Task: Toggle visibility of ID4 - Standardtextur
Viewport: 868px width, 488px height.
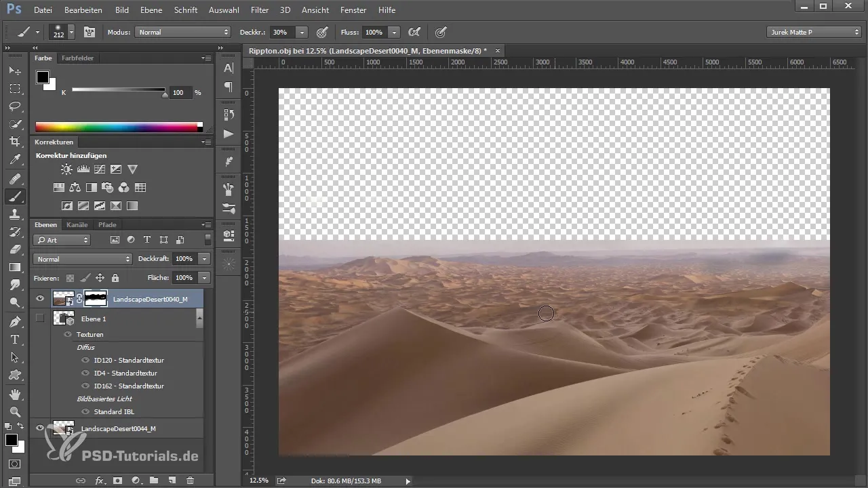Action: (x=85, y=373)
